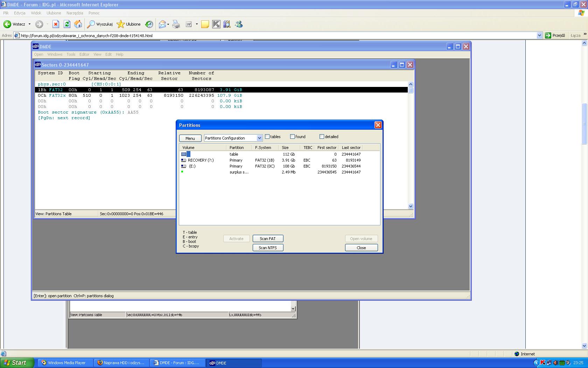Click the Scan NTFS button
Screen dimensions: 588x368
coord(268,248)
